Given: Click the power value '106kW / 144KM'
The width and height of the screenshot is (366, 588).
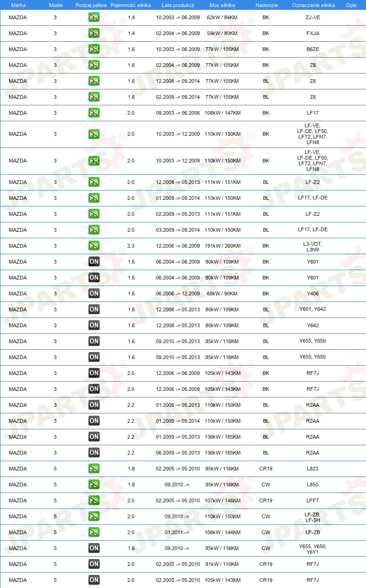Looking at the screenshot, I should (x=222, y=533).
